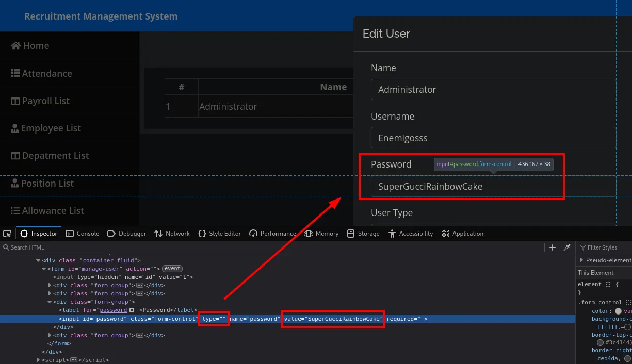Click the Search HTML box
This screenshot has height=364, width=632.
click(x=273, y=247)
